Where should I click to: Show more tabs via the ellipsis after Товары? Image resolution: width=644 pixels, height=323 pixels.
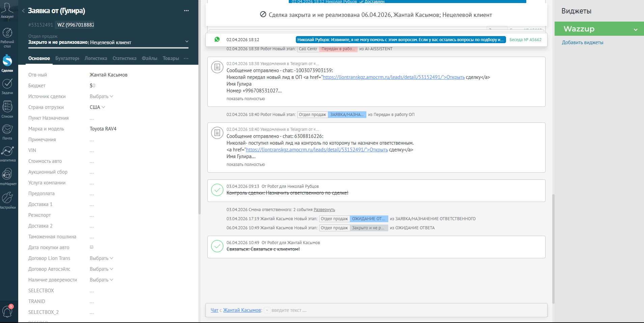[186, 58]
